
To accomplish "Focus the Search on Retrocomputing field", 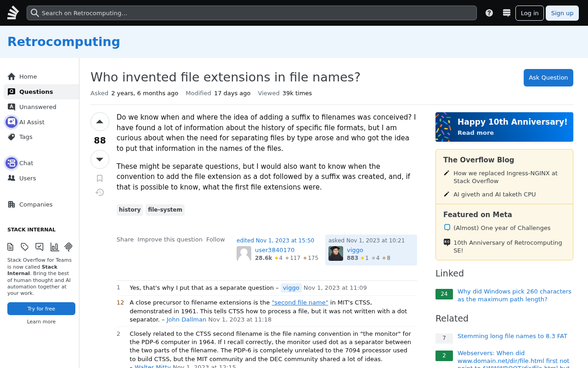I will click(x=252, y=13).
